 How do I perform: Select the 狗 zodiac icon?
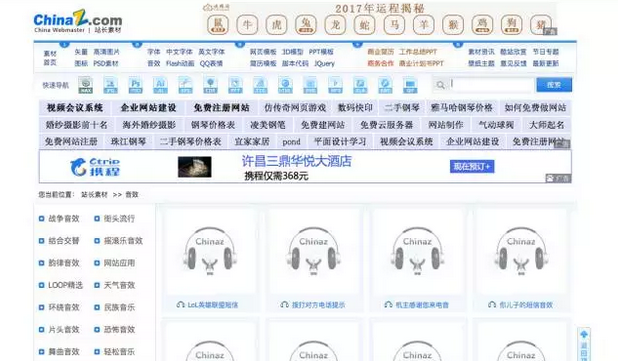pyautogui.click(x=512, y=25)
